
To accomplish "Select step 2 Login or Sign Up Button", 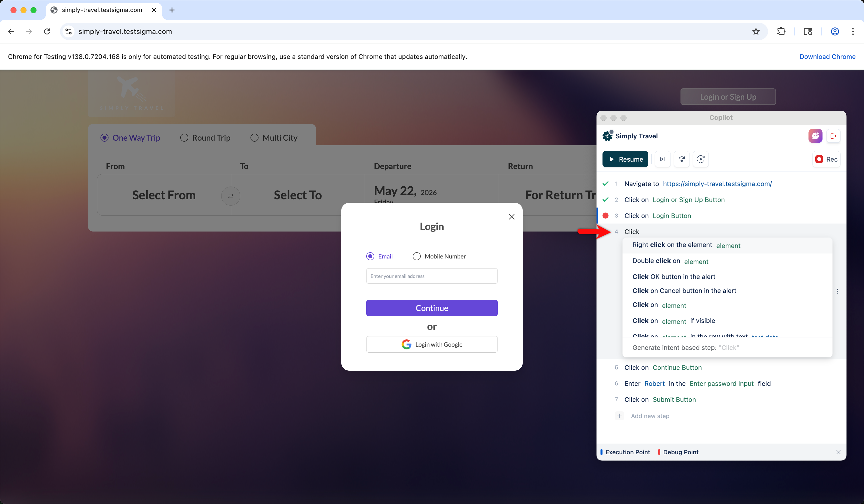I will pos(688,200).
